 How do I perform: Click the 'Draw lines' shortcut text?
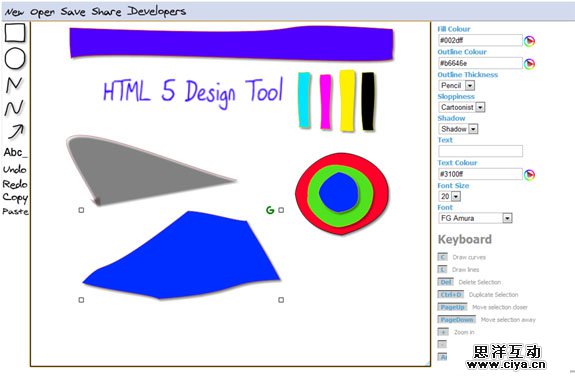[466, 270]
